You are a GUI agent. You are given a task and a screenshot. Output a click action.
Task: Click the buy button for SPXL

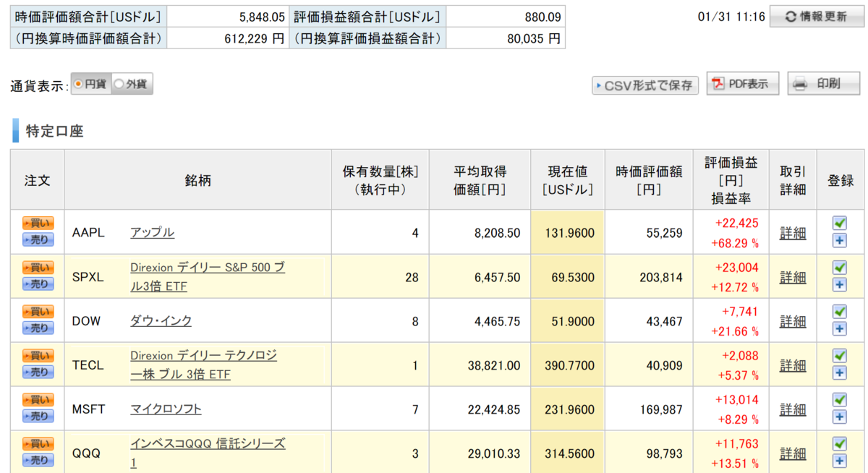[x=38, y=268]
